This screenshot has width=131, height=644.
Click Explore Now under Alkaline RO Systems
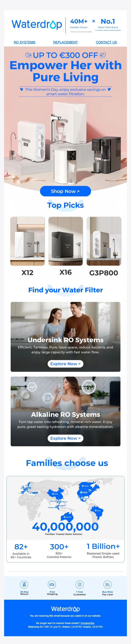click(x=65, y=438)
